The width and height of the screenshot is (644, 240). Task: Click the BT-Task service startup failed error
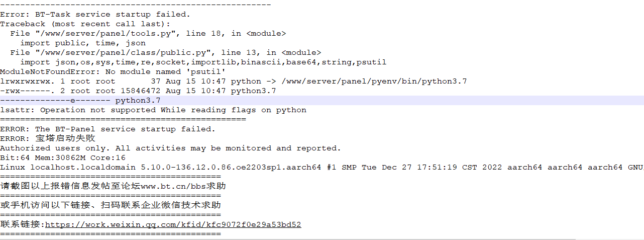point(95,14)
